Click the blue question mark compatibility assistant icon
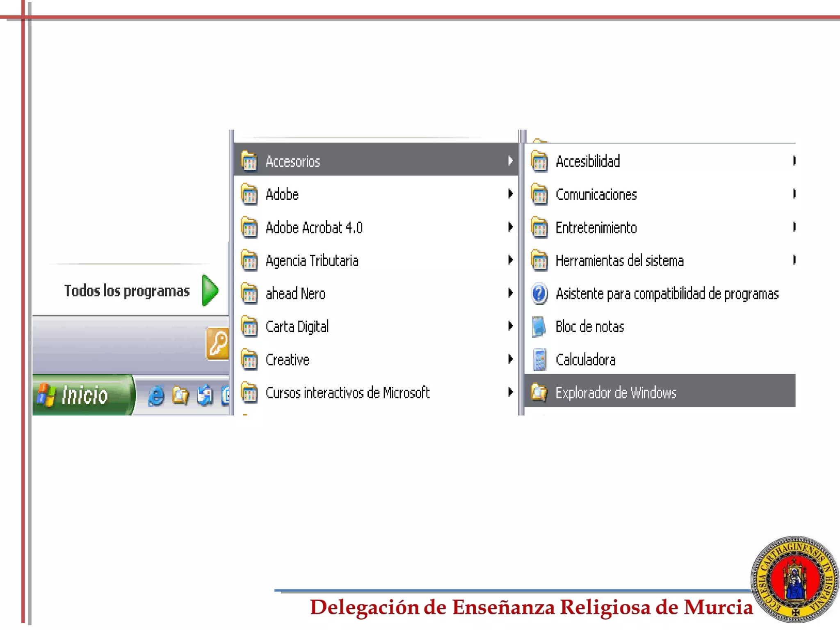The height and width of the screenshot is (630, 840). (539, 294)
